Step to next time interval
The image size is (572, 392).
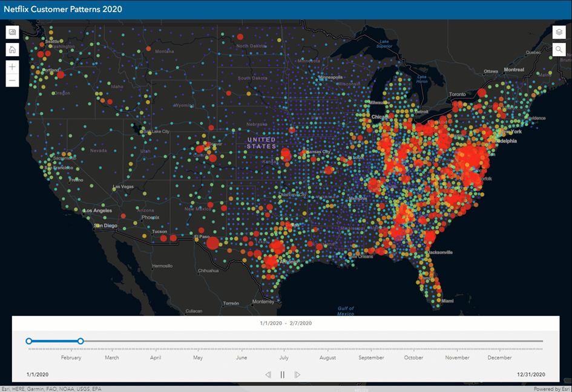click(x=297, y=374)
